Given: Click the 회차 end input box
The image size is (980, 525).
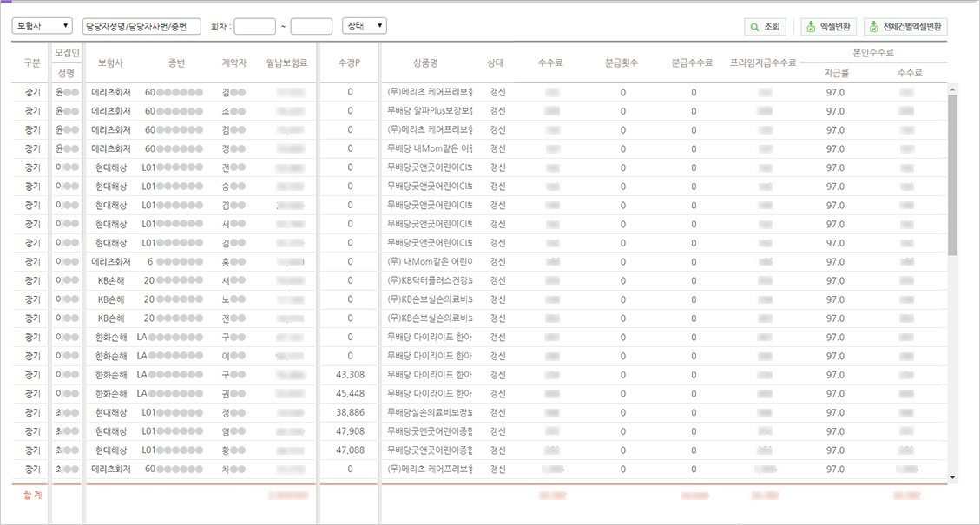Looking at the screenshot, I should 312,26.
